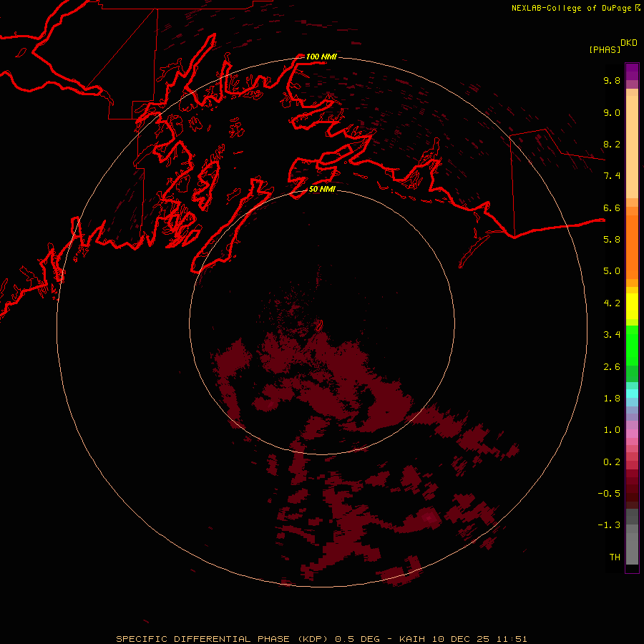Click the -0.5 value on the color scale
Viewport: 644px width, 644px height.
pyautogui.click(x=609, y=494)
